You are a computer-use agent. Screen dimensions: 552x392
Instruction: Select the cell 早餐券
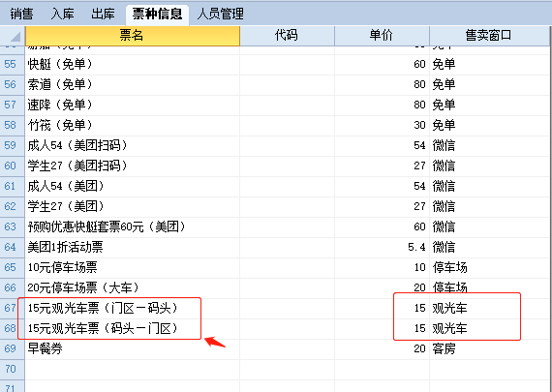click(x=133, y=349)
